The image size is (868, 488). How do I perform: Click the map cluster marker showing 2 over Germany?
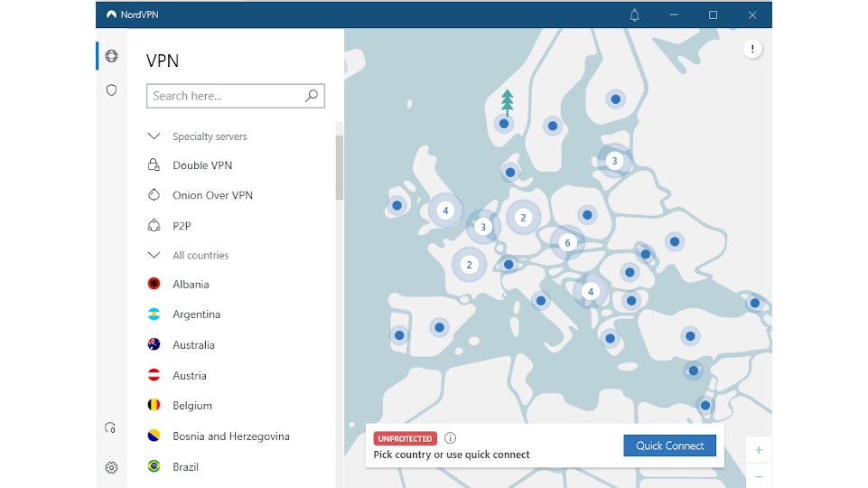(523, 218)
